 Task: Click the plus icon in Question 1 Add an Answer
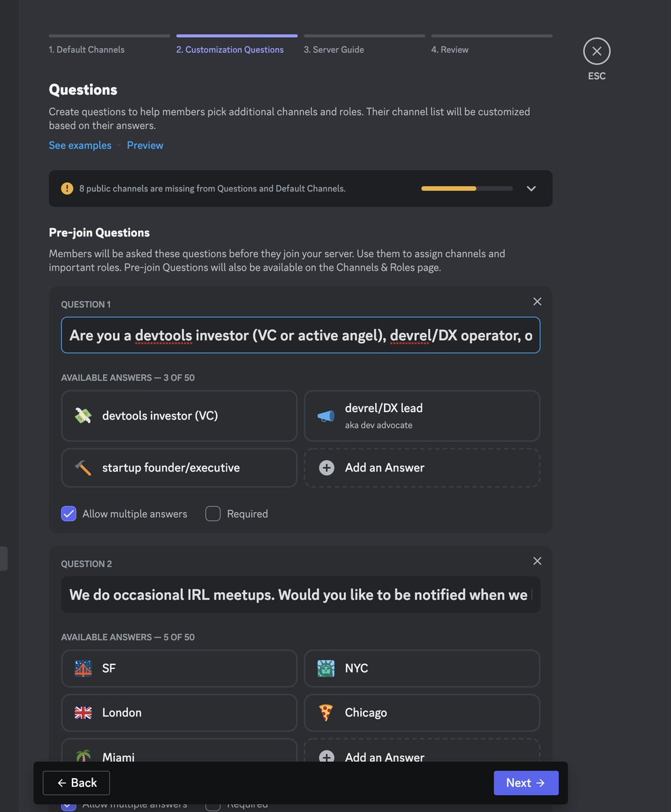[326, 468]
